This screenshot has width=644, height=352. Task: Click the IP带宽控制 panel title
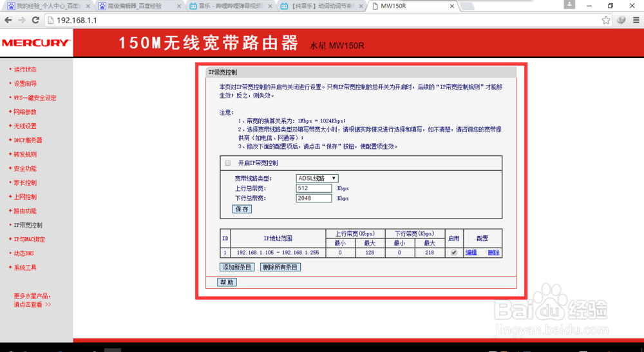pos(223,72)
